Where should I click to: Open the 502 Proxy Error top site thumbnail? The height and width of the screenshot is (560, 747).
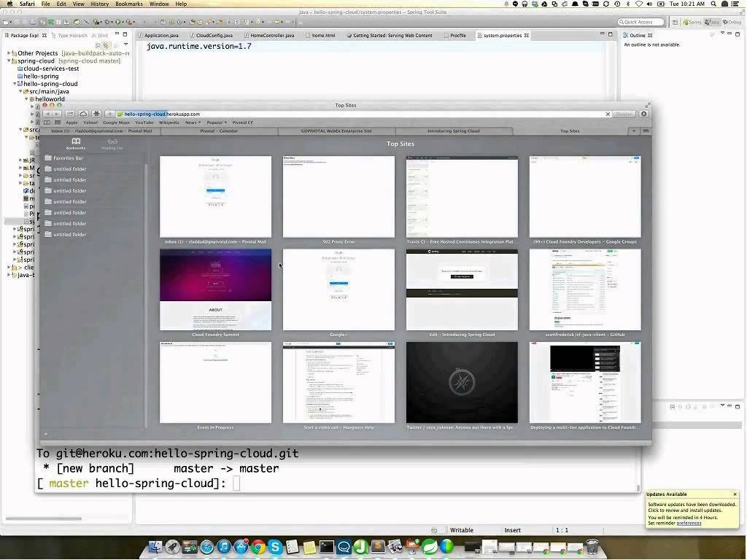338,197
